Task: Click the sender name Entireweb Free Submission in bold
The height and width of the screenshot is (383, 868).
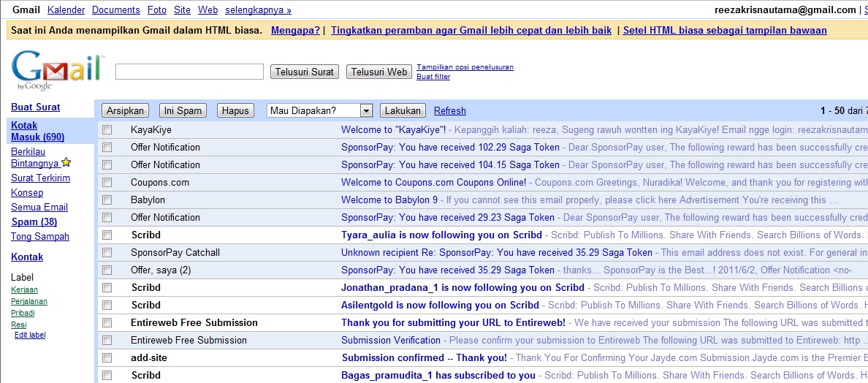Action: click(x=194, y=322)
